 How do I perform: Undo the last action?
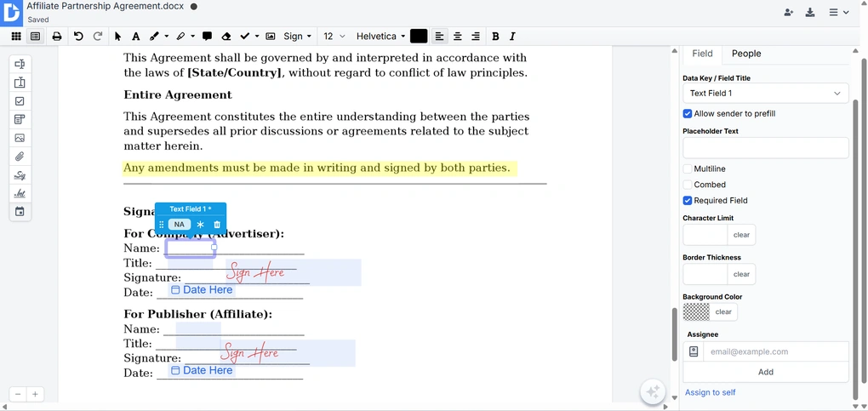pyautogui.click(x=78, y=36)
